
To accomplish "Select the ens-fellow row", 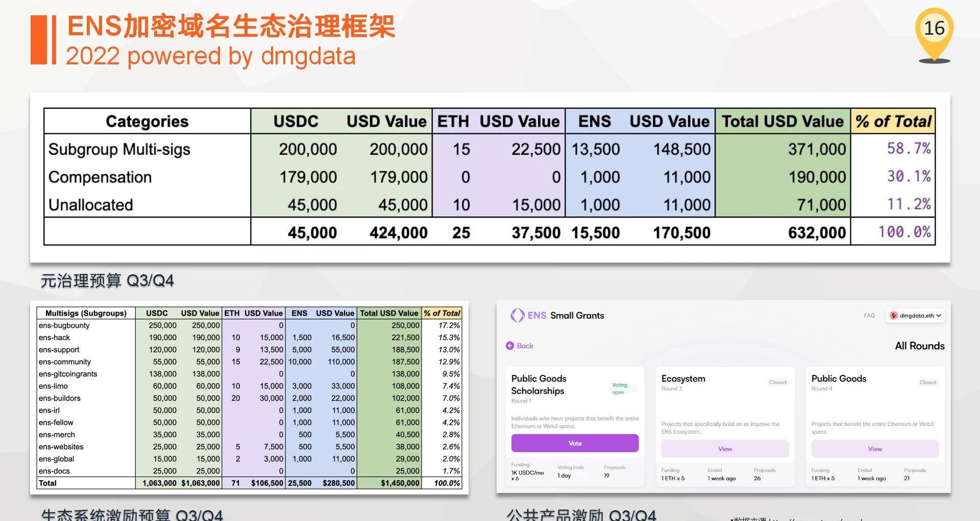I will tap(249, 422).
